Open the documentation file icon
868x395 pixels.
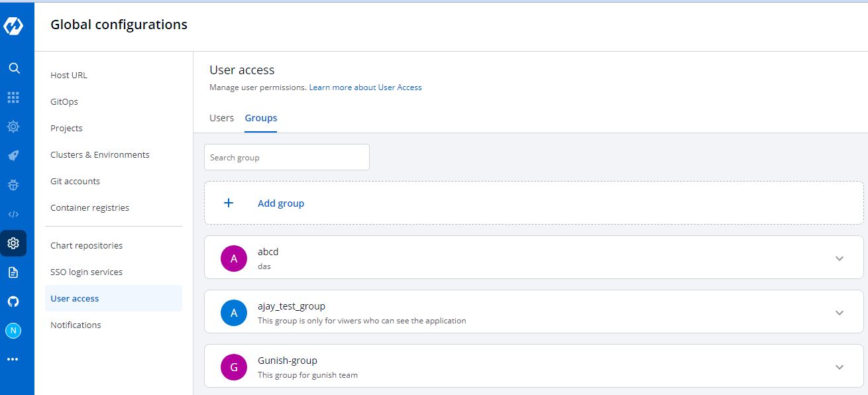coord(13,272)
